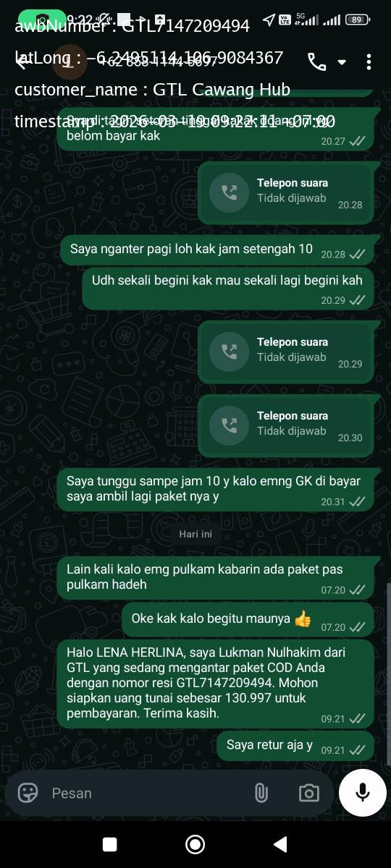
Task: Tap the Android home navigation button
Action: click(x=195, y=844)
